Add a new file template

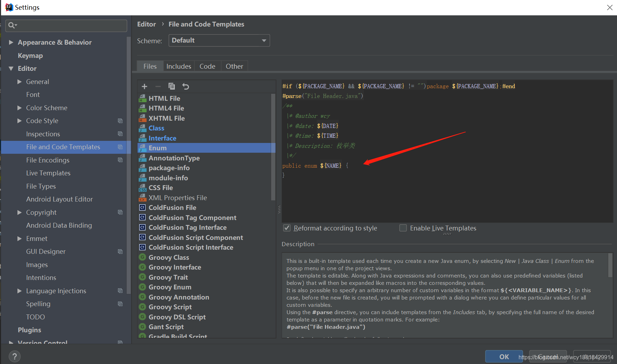144,86
